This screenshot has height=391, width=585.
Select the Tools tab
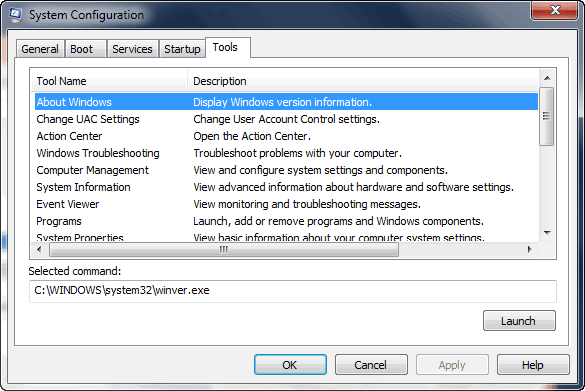click(x=228, y=47)
